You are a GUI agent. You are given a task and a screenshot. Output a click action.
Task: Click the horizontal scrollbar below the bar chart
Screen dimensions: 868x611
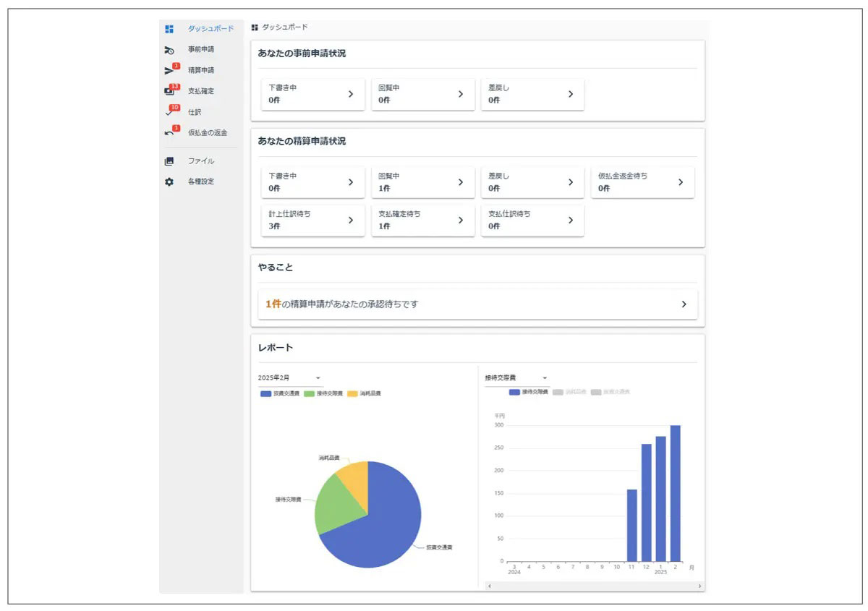click(x=593, y=586)
